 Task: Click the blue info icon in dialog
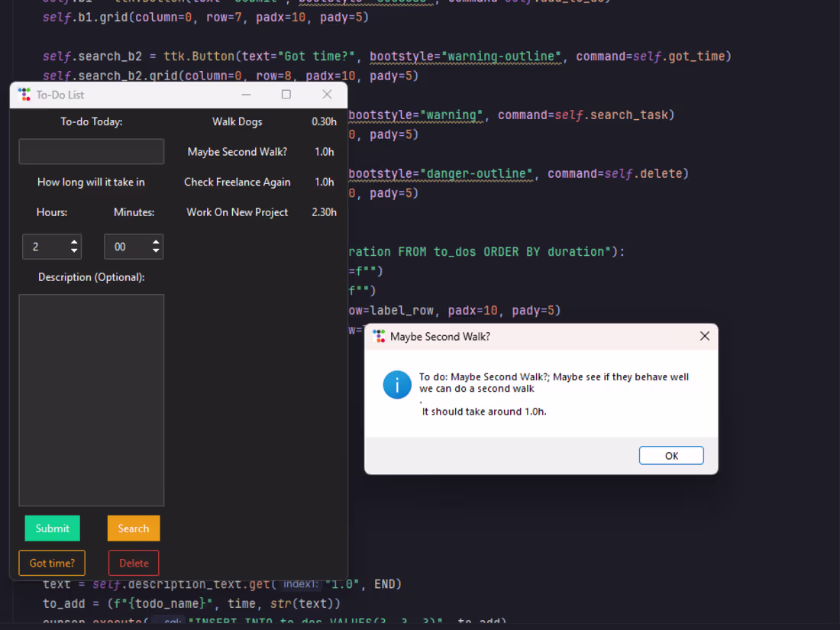tap(397, 385)
